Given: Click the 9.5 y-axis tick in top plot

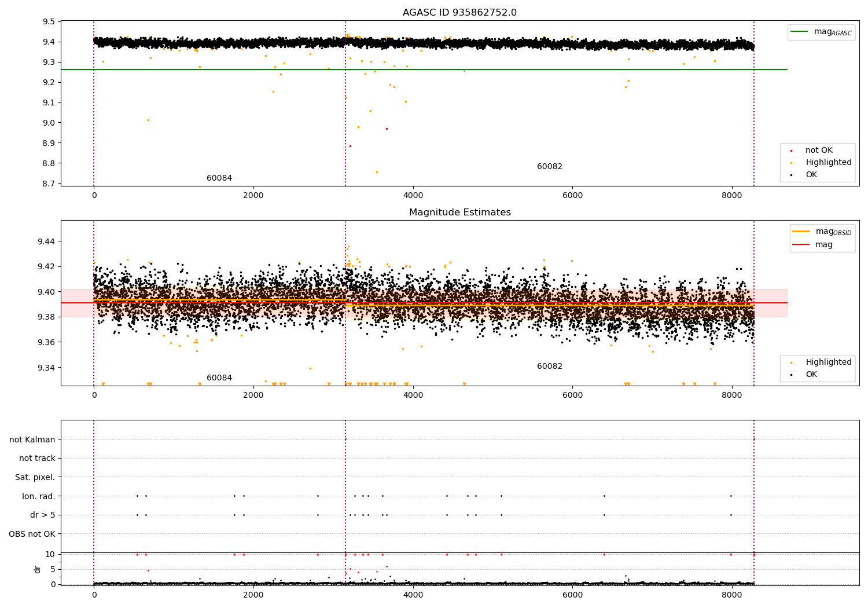Looking at the screenshot, I should pyautogui.click(x=49, y=22).
